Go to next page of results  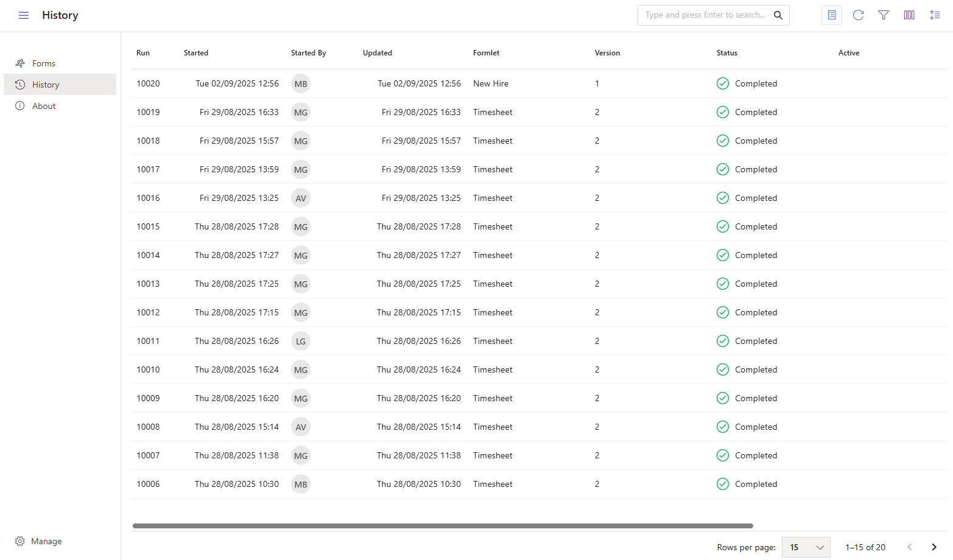point(934,547)
